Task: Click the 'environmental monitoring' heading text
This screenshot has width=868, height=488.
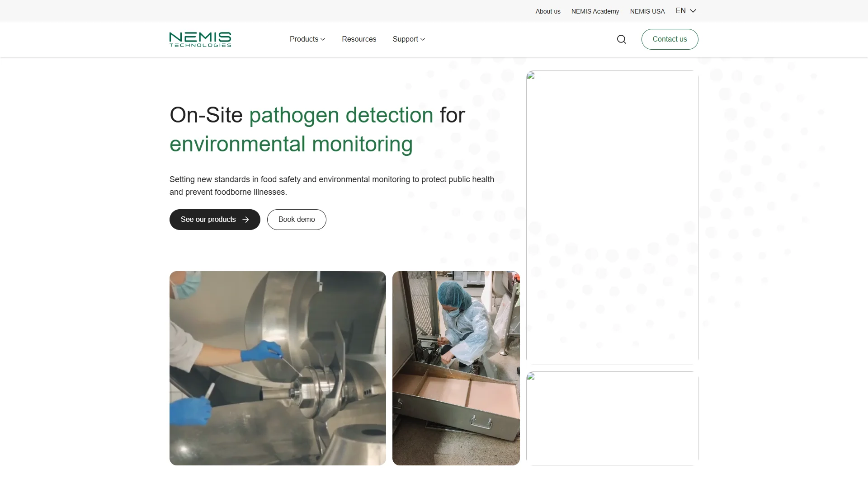Action: (x=291, y=144)
